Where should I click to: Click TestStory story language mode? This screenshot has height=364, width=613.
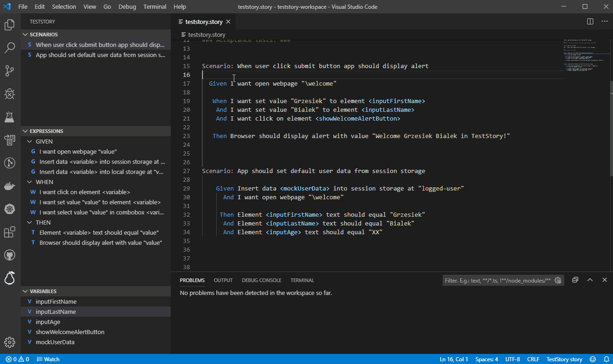tap(564, 359)
